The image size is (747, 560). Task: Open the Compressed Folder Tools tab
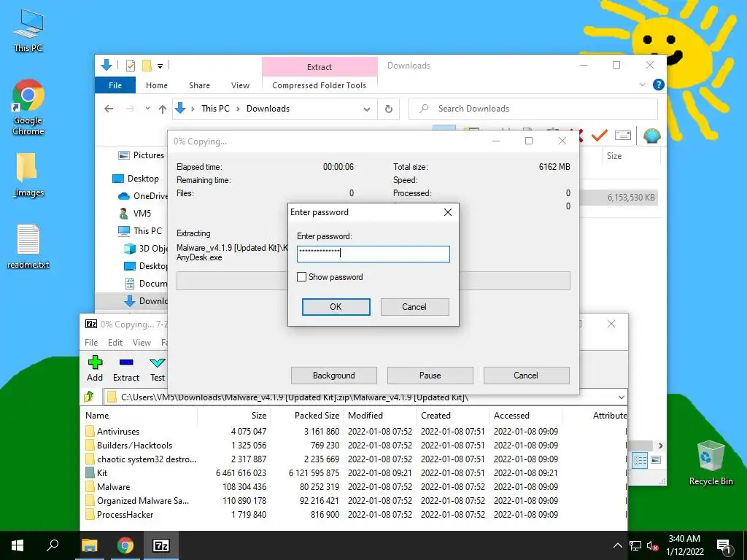[x=320, y=85]
